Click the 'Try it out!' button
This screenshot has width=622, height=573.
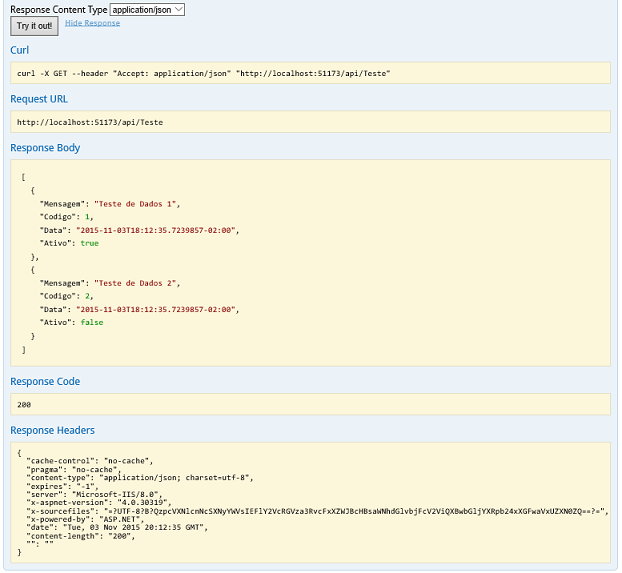click(36, 26)
